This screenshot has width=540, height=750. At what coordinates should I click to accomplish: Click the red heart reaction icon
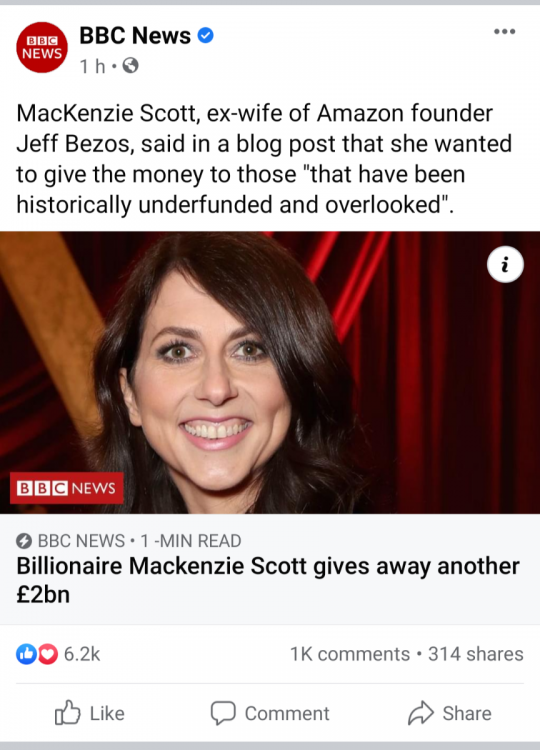click(x=47, y=654)
